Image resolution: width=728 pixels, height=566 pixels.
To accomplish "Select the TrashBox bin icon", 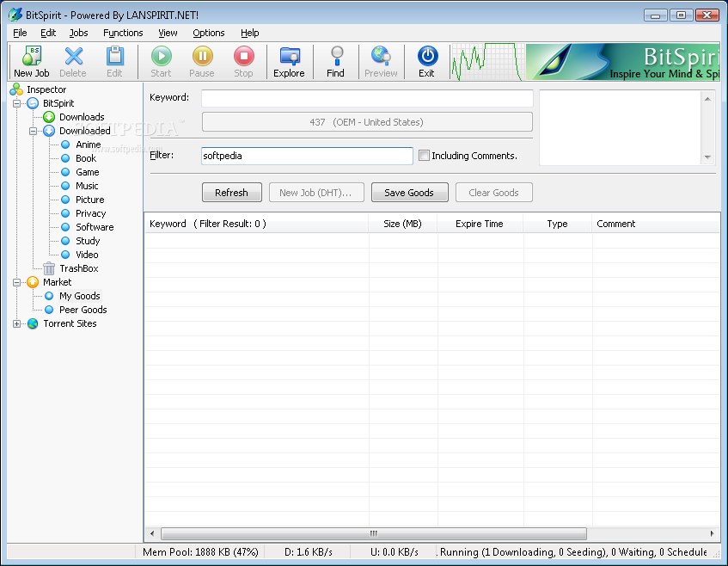I will click(x=49, y=268).
